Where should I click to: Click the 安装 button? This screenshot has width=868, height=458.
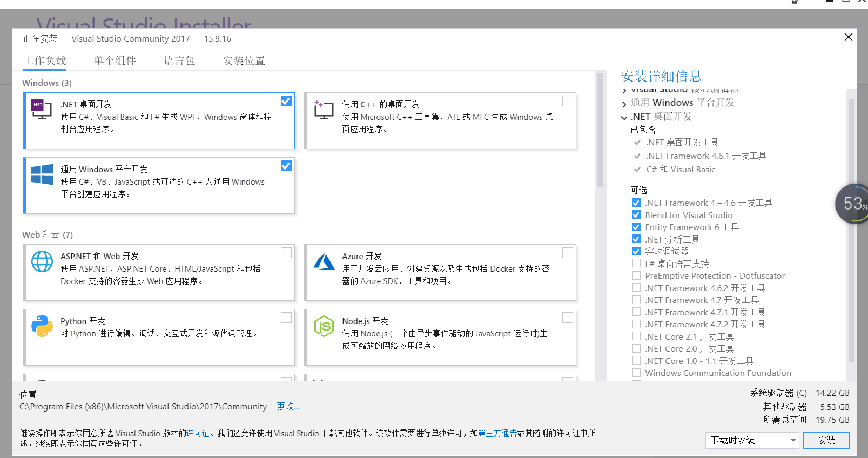coord(826,440)
